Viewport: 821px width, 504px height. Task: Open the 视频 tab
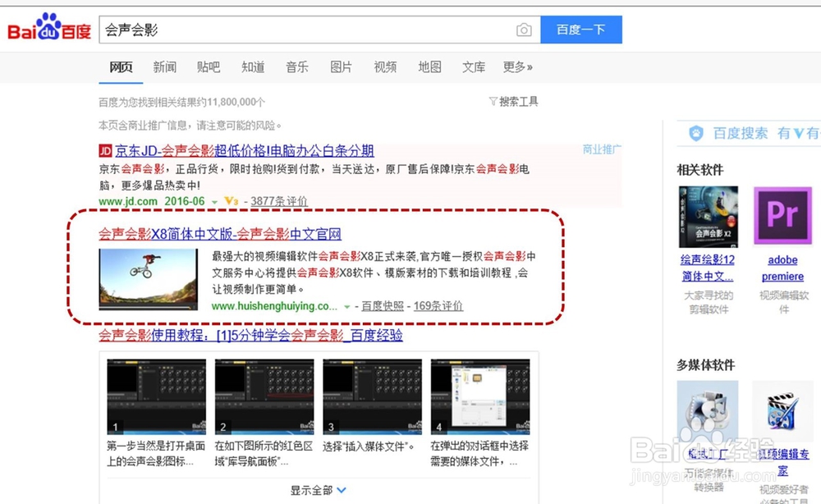[385, 67]
